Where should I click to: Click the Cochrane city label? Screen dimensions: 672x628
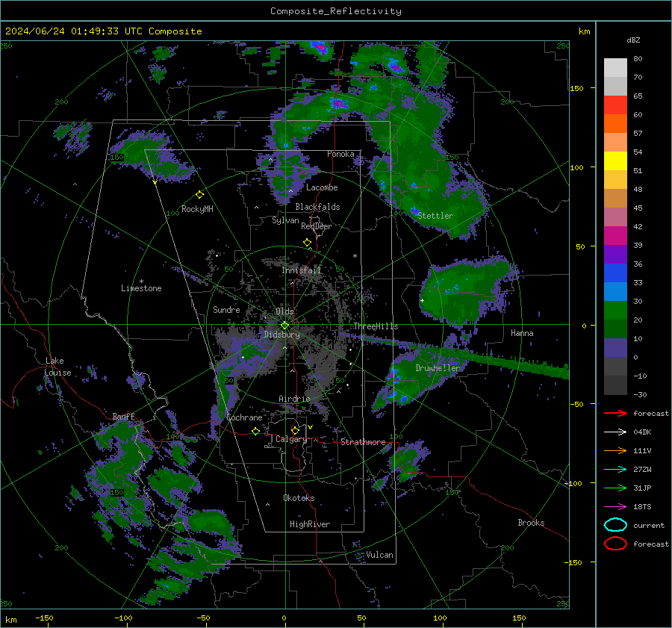click(x=244, y=417)
